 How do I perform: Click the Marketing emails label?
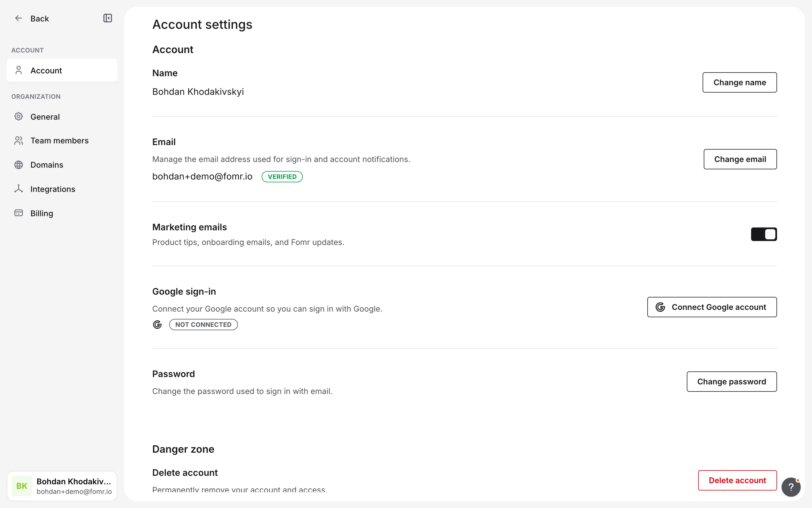pos(189,227)
